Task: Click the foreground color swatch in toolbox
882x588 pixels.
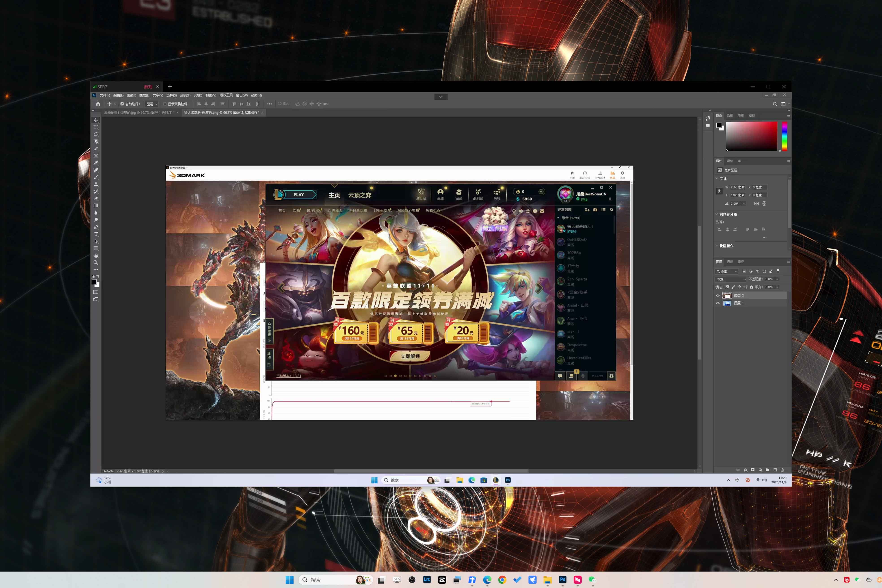Action: pos(94,282)
